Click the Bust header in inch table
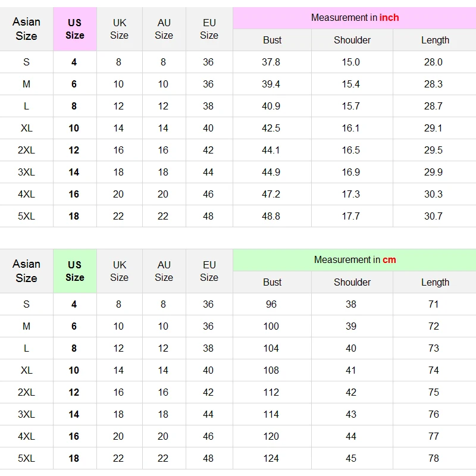This screenshot has width=476, height=476. (272, 40)
